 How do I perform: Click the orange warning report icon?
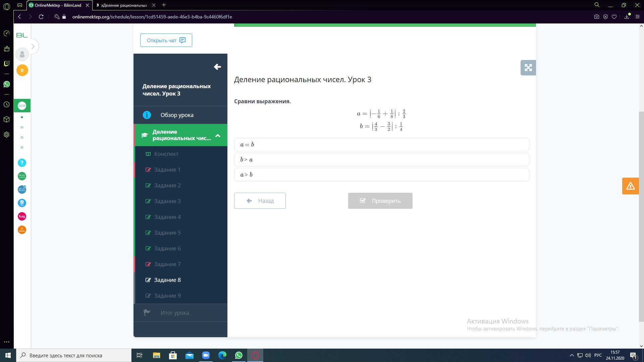tap(630, 186)
